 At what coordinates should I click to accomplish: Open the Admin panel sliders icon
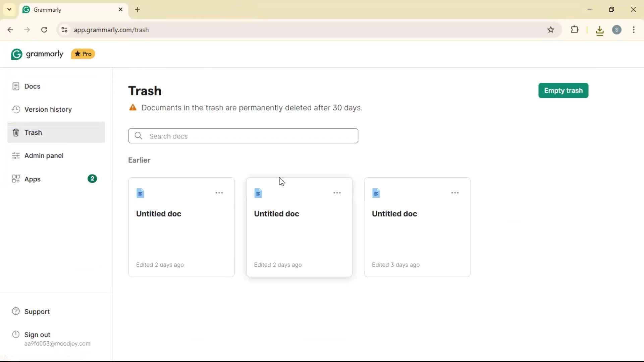(16, 156)
